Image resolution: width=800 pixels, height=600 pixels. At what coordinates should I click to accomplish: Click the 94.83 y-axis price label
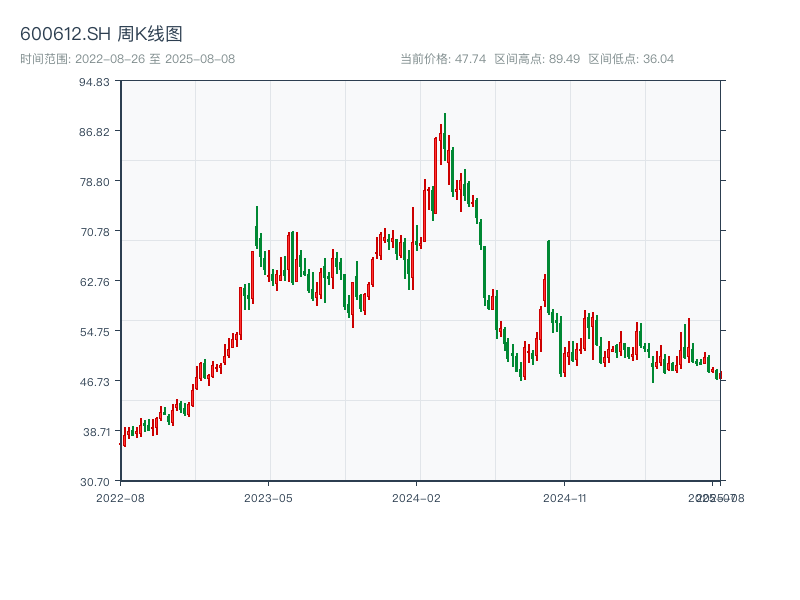pos(94,82)
